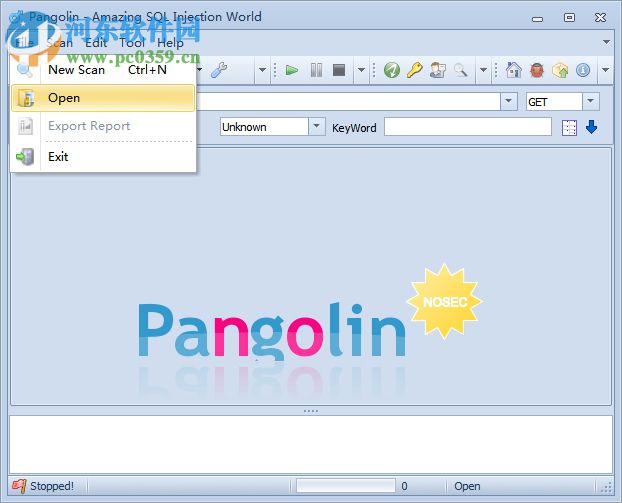
Task: Expand toolbar overflow arrow after magnifier icon
Action: click(483, 70)
